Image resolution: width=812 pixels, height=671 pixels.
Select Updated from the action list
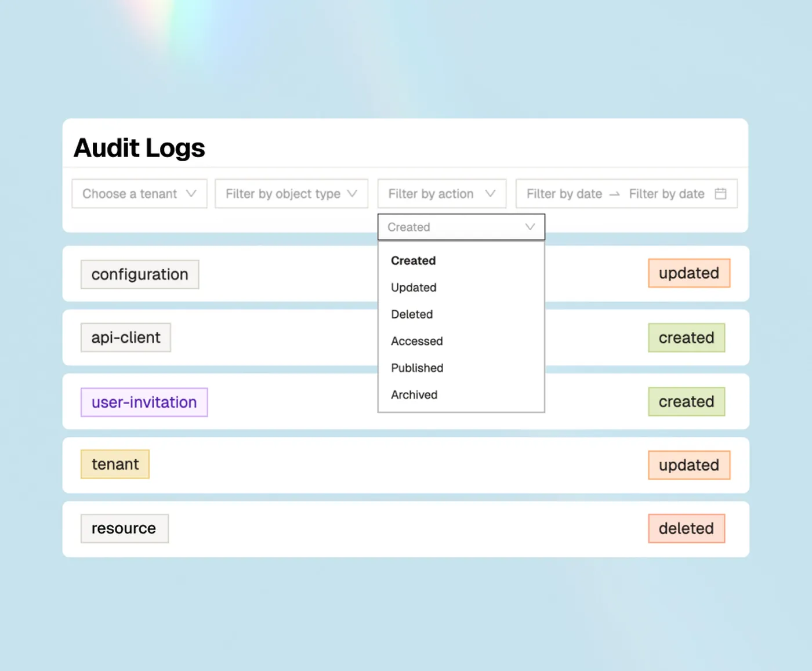tap(413, 288)
